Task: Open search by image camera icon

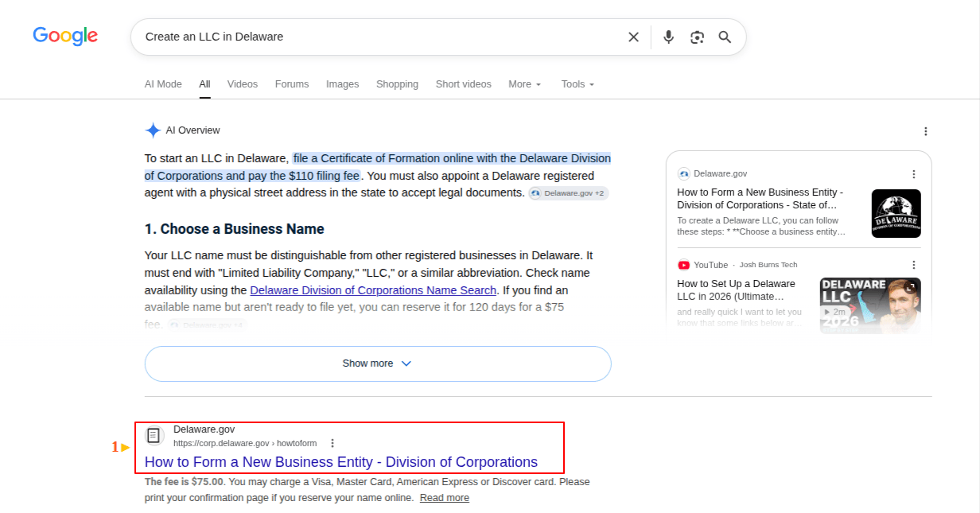Action: pyautogui.click(x=697, y=37)
